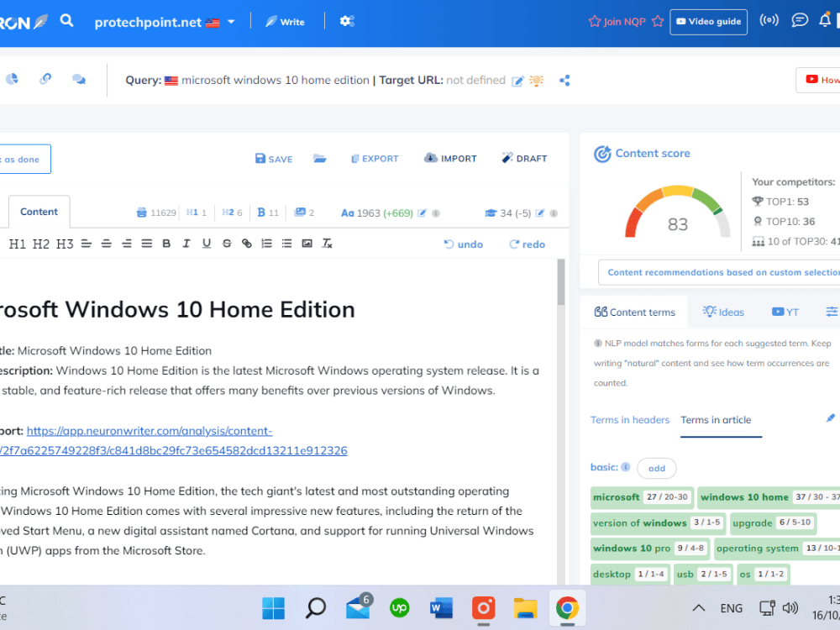Apply H3 heading format

tap(65, 244)
